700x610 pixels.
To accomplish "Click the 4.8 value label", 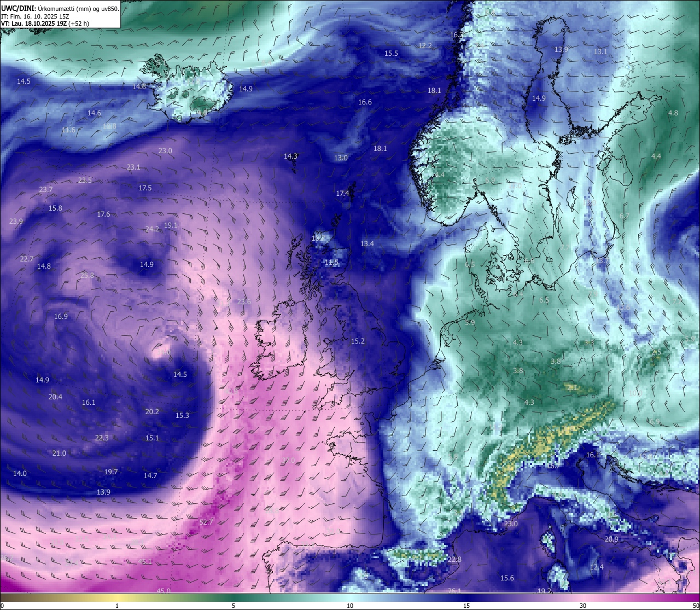I will coord(673,113).
